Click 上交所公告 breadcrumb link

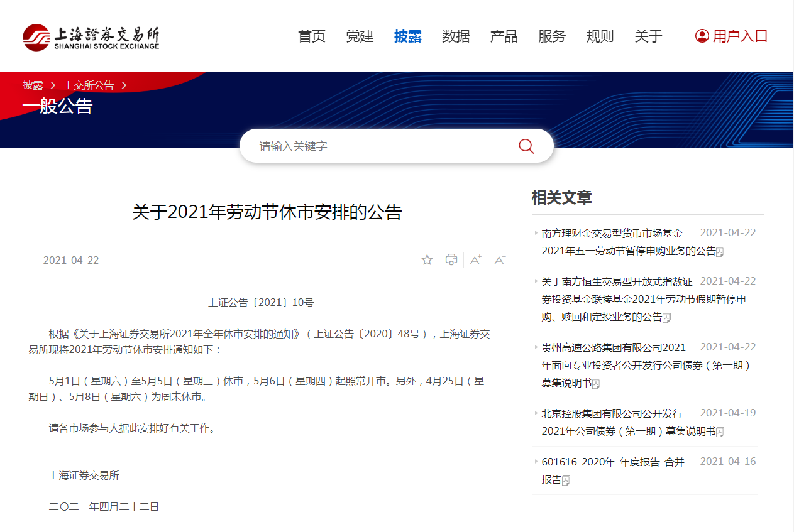pyautogui.click(x=89, y=85)
